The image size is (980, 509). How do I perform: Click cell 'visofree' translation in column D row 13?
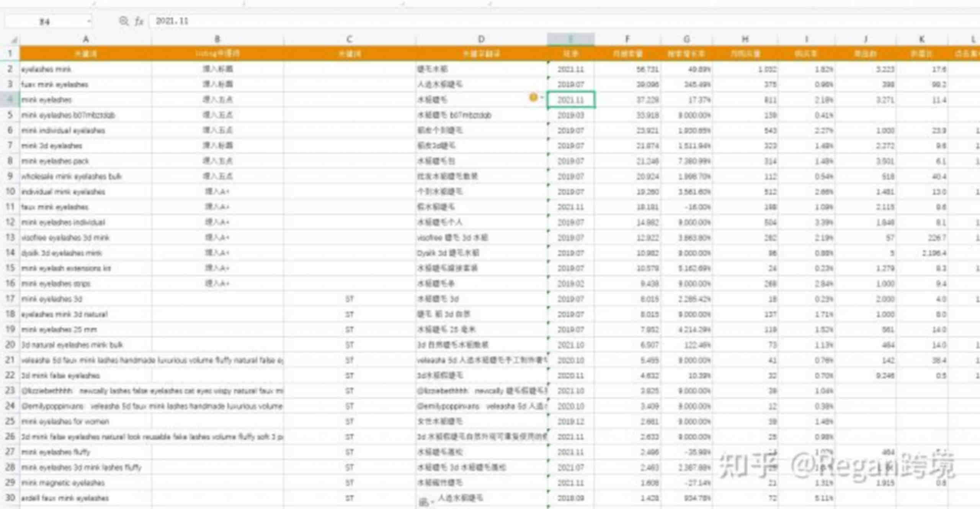[482, 237]
